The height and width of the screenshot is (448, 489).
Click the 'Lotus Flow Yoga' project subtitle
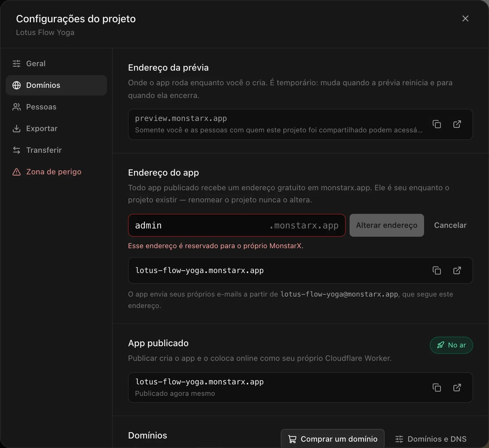tap(45, 32)
